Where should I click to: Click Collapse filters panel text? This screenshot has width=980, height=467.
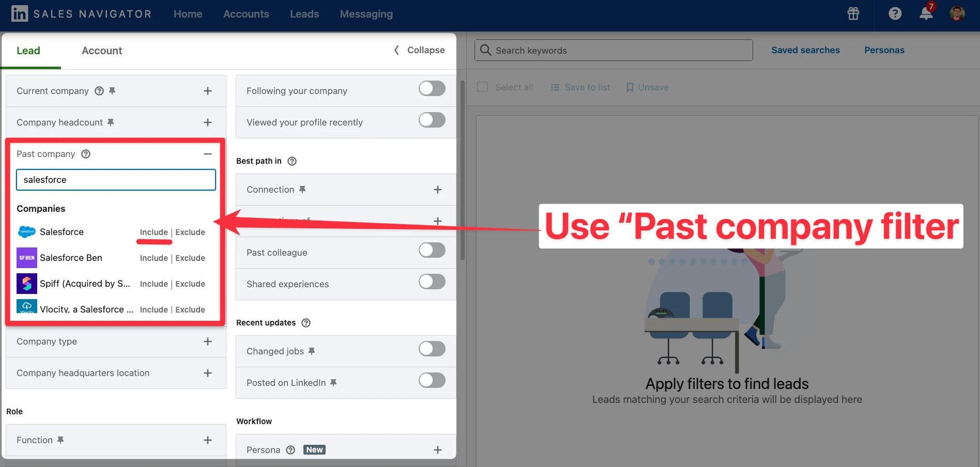click(x=426, y=50)
